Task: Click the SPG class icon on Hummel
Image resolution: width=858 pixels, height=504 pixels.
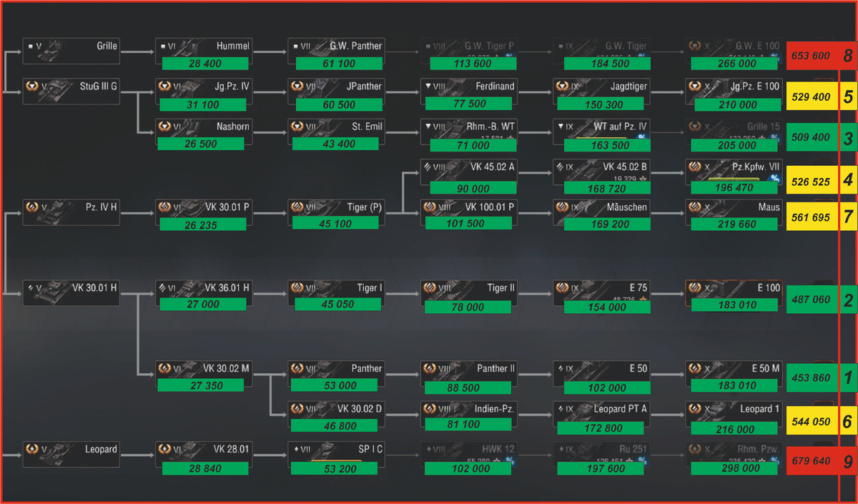Action: [163, 46]
